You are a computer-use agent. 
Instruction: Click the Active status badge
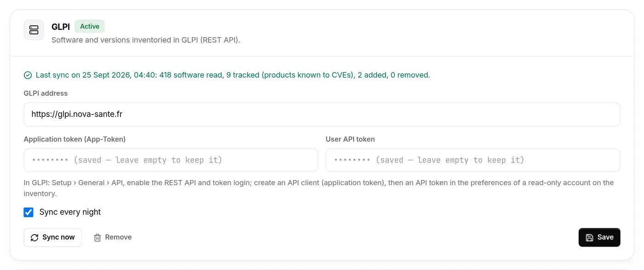click(x=90, y=27)
